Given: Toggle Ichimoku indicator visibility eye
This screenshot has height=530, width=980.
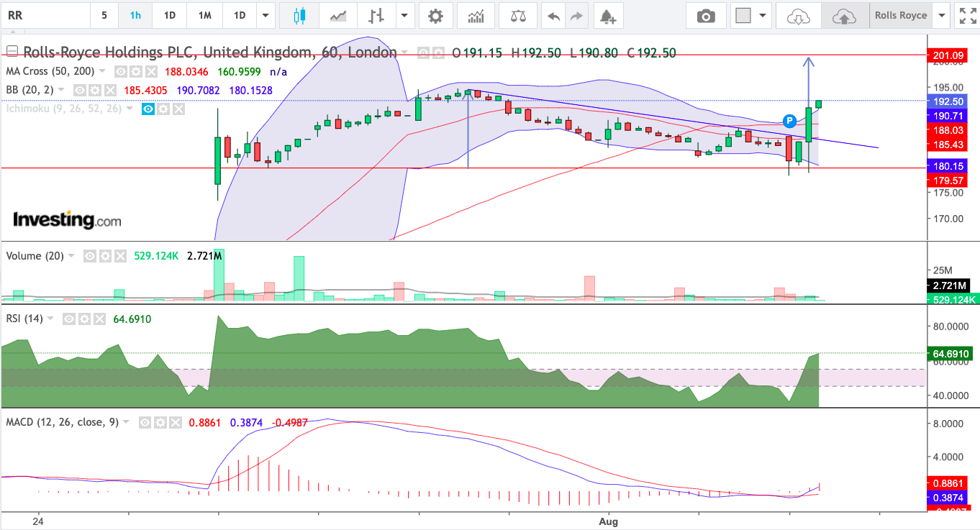Looking at the screenshot, I should click(148, 109).
